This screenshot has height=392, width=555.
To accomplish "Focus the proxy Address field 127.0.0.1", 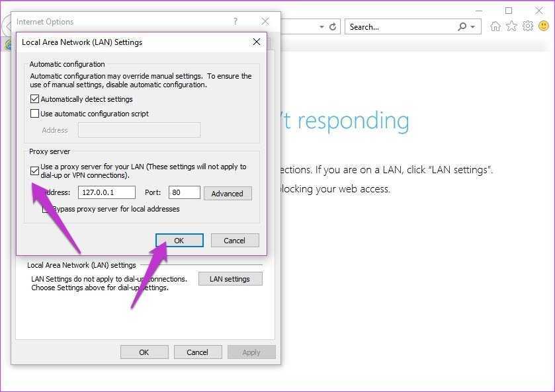I will coord(107,192).
